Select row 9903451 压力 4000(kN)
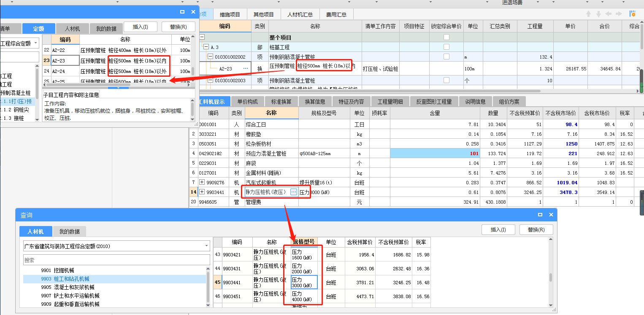This screenshot has height=315, width=644. [x=322, y=296]
